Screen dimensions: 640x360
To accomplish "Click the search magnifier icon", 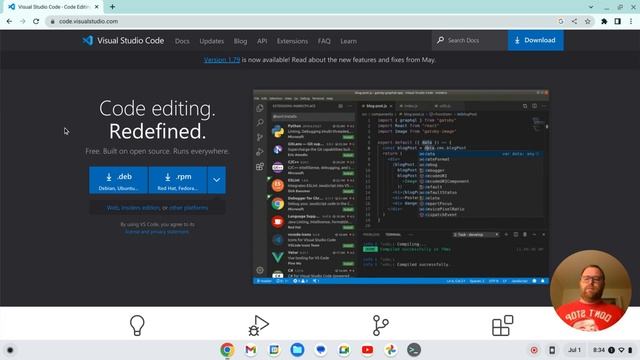I will [x=440, y=40].
